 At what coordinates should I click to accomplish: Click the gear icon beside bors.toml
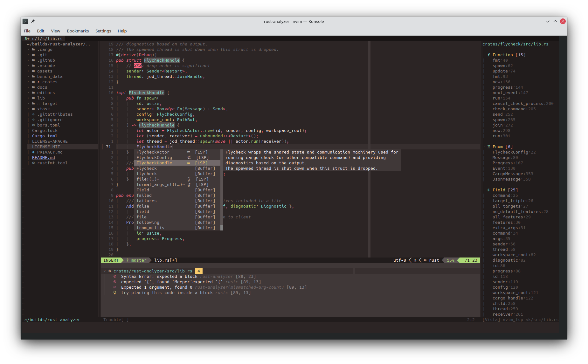coord(33,125)
